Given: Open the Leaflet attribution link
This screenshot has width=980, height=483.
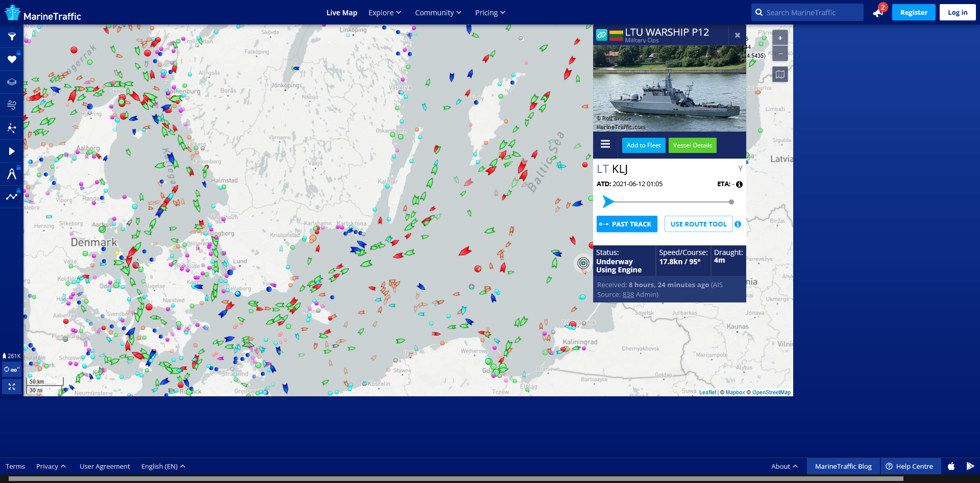Looking at the screenshot, I should click(707, 392).
